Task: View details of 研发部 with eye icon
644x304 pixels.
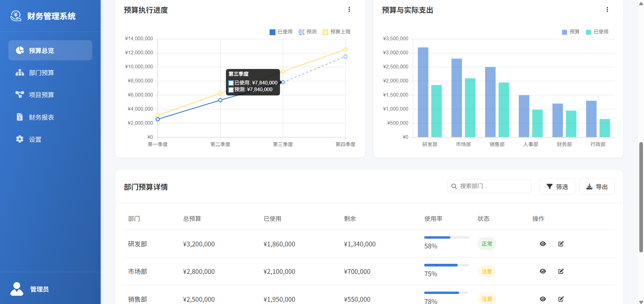Action: [543, 244]
